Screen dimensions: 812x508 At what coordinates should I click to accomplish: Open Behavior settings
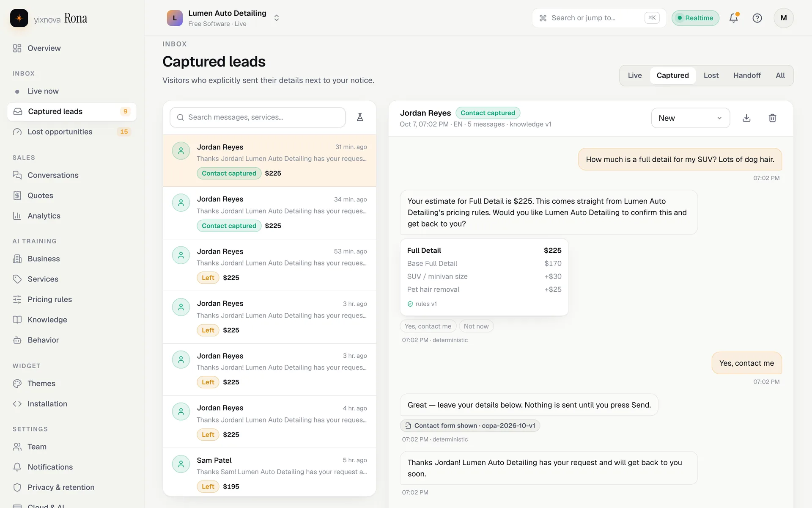point(72,340)
